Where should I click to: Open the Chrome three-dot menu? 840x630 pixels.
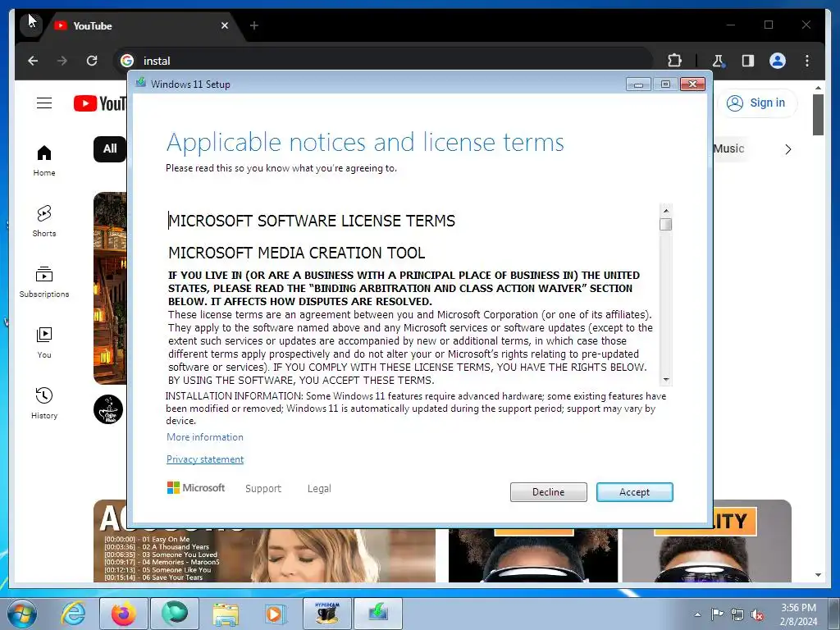tap(807, 61)
